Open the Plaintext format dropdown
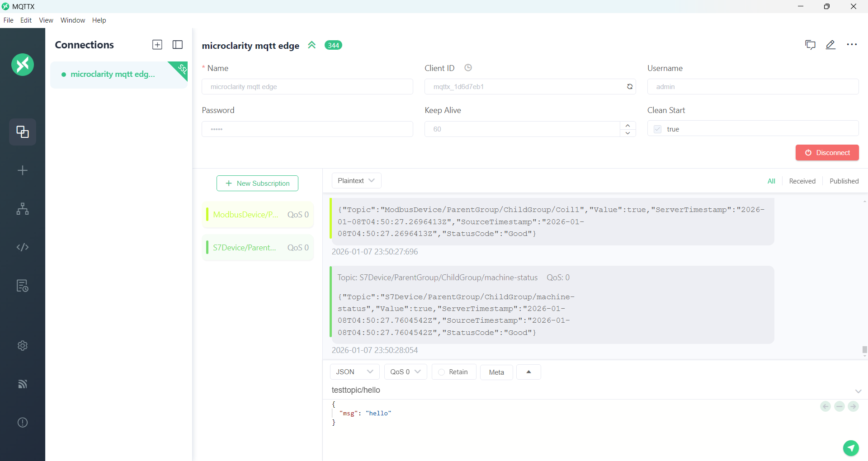868x461 pixels. coord(356,180)
